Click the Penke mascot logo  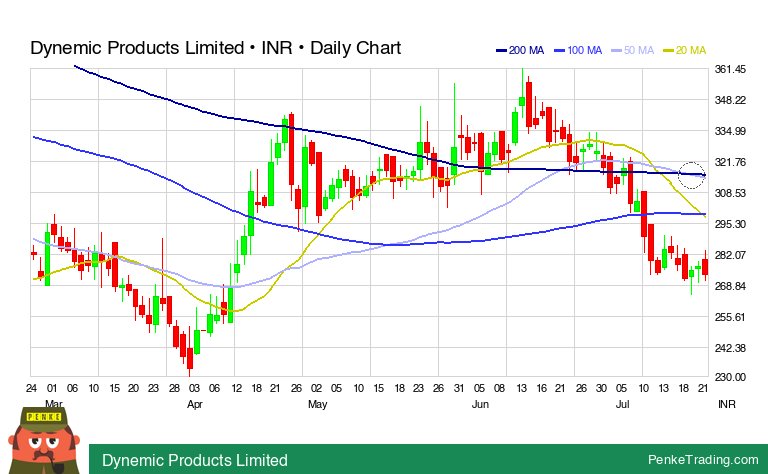click(x=45, y=441)
